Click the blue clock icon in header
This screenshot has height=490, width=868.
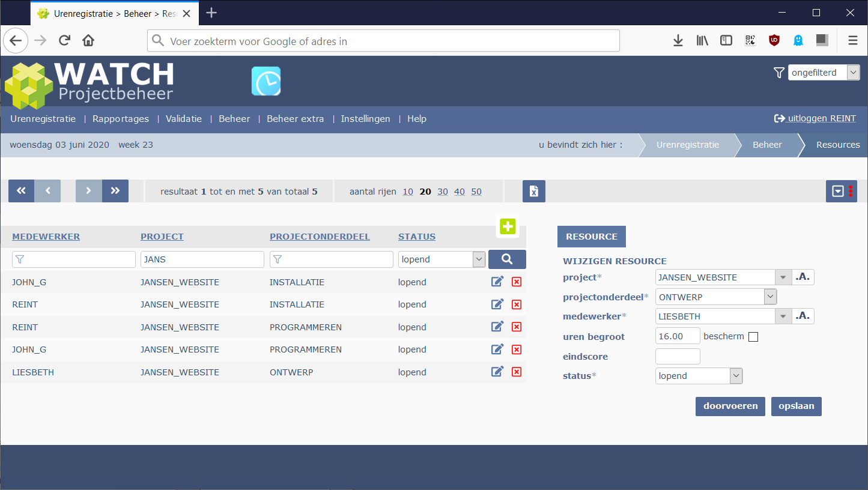coord(266,81)
